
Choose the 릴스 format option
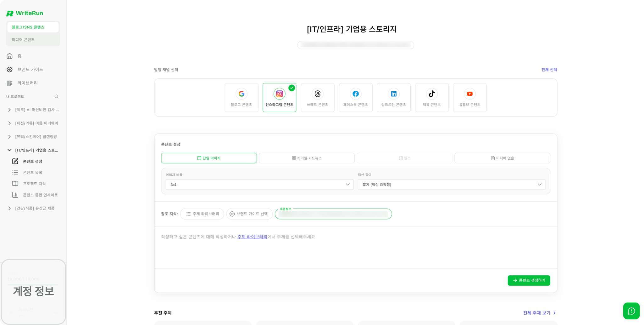coord(404,158)
